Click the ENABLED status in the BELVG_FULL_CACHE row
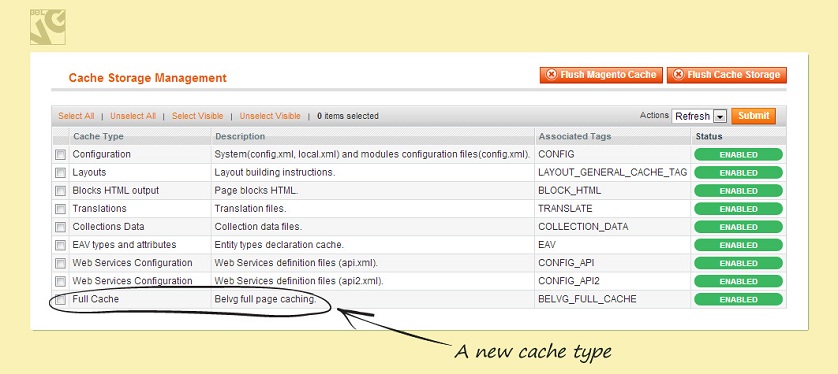Image resolution: width=838 pixels, height=374 pixels. (739, 300)
